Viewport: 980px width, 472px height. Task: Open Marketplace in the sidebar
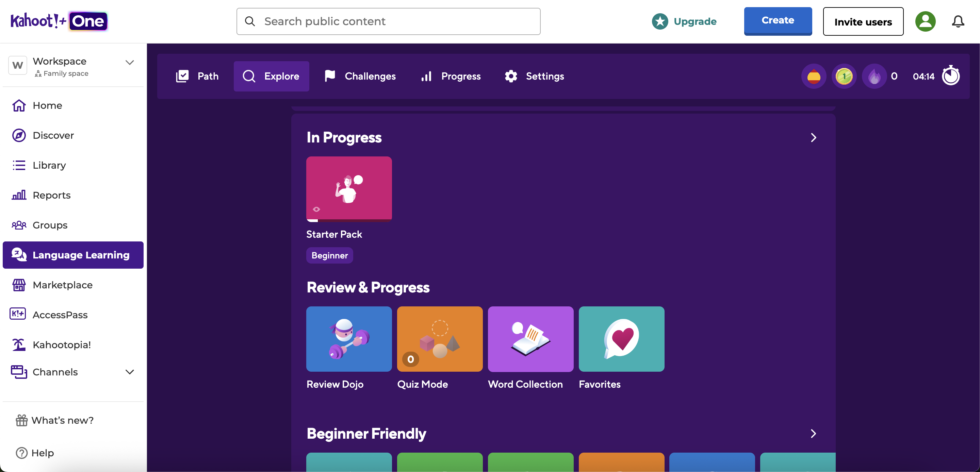pyautogui.click(x=73, y=285)
